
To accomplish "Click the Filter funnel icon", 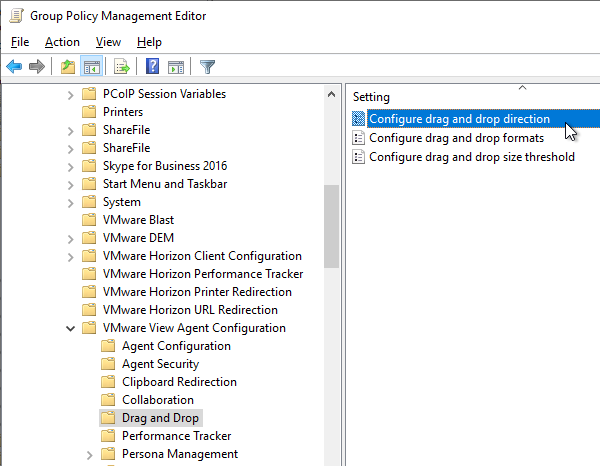I will click(207, 67).
